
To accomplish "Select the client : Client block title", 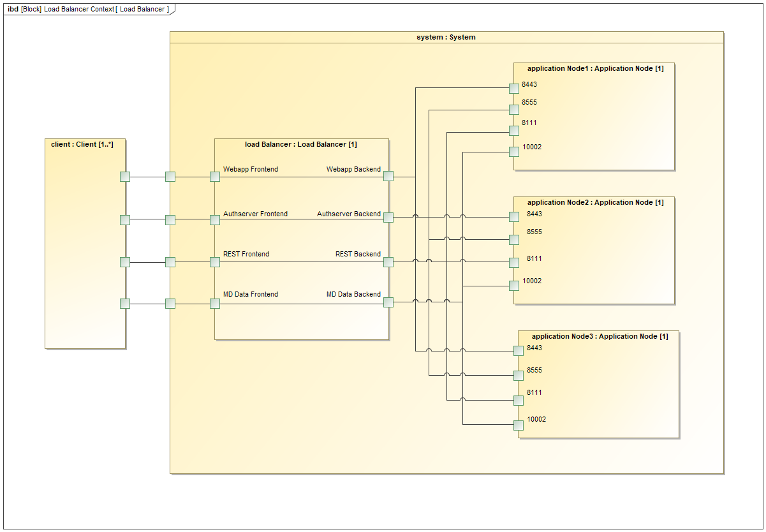I will click(82, 145).
